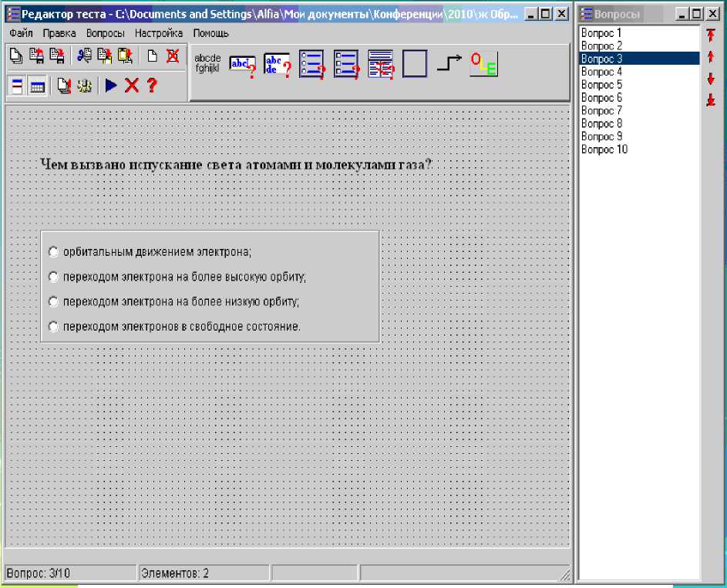Screen dimensions: 727x588
Task: Insert multi-line text input question element
Action: tap(278, 65)
